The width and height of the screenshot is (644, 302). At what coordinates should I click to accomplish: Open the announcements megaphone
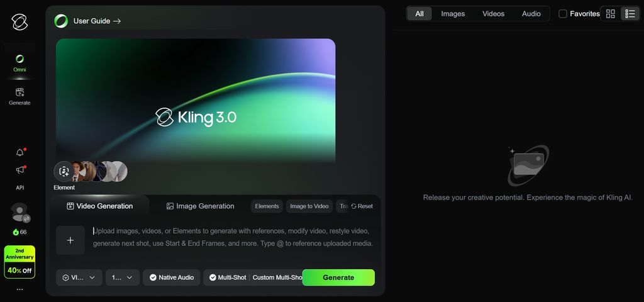[19, 170]
